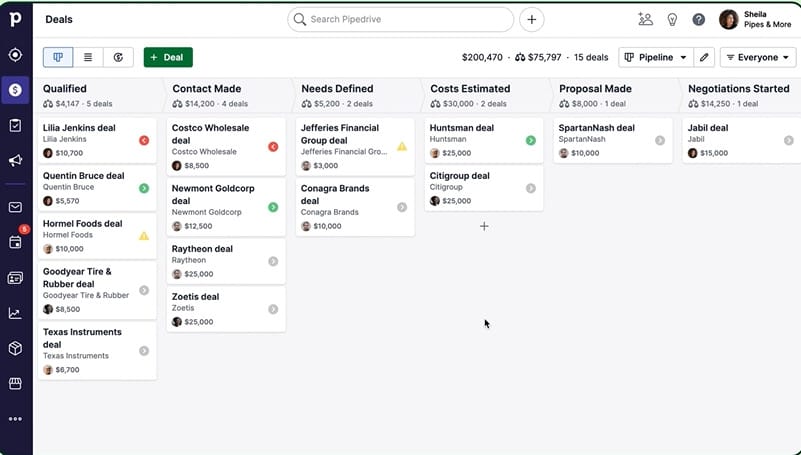Open Activities calendar icon with badge
The height and width of the screenshot is (455, 801).
tap(15, 242)
